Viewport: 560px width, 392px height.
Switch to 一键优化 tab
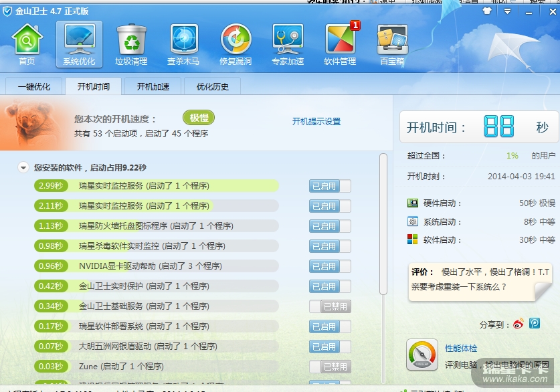34,86
